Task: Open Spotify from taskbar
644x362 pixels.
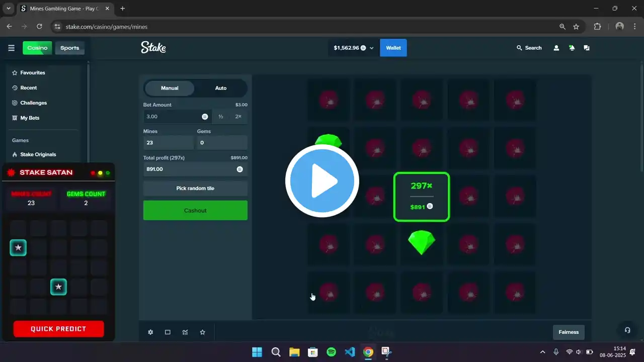Action: (331, 352)
